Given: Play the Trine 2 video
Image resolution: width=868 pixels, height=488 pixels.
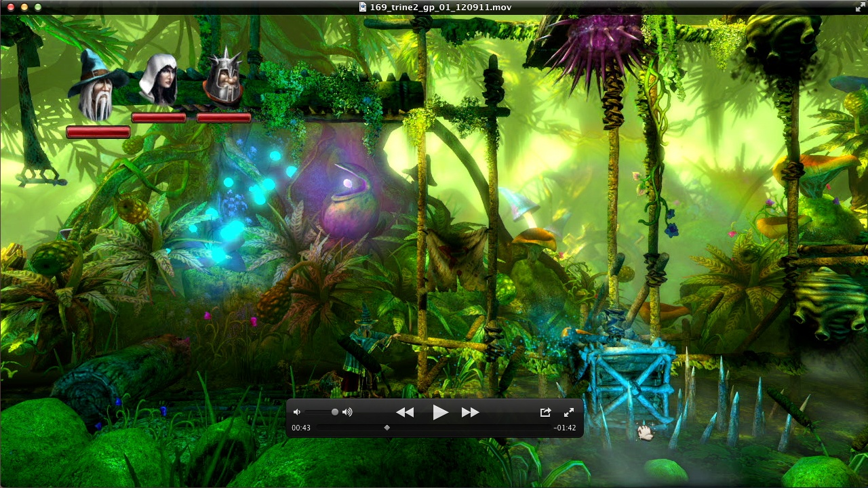Looking at the screenshot, I should 440,412.
